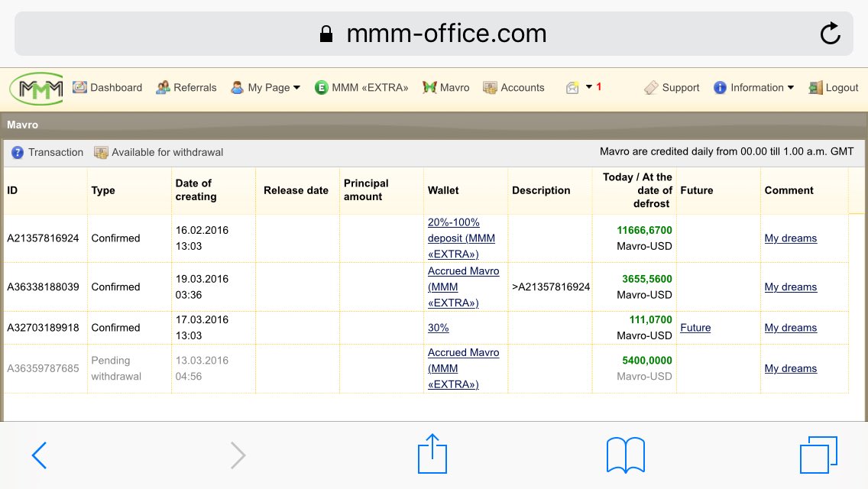Go forward with browser forward arrow
868x489 pixels.
238,455
